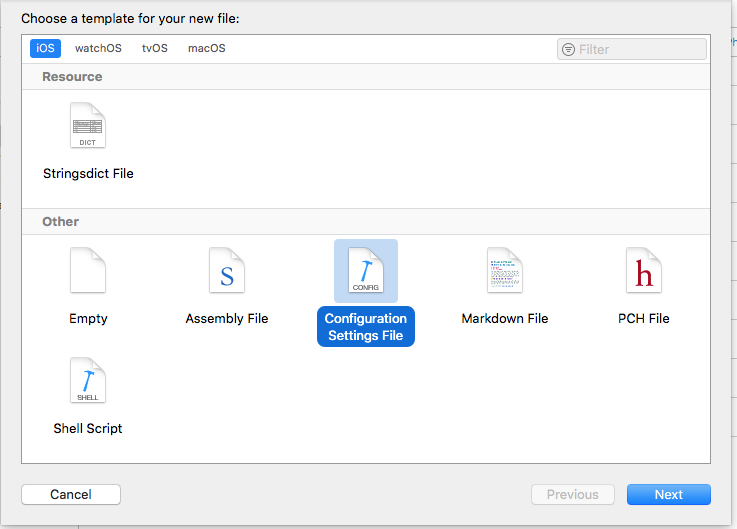The width and height of the screenshot is (737, 529).
Task: Click the Previous button
Action: coord(572,494)
